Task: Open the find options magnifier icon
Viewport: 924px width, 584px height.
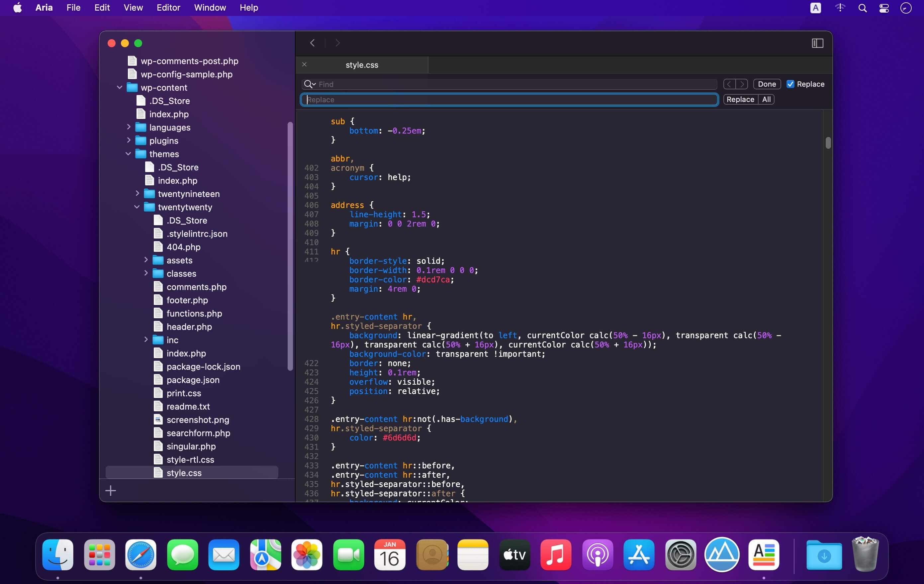Action: [309, 84]
